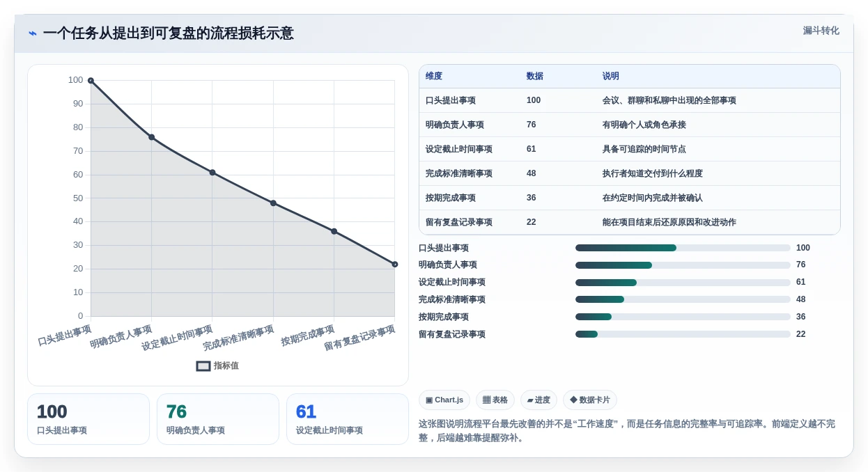Click chart data point at value 100

coord(91,81)
